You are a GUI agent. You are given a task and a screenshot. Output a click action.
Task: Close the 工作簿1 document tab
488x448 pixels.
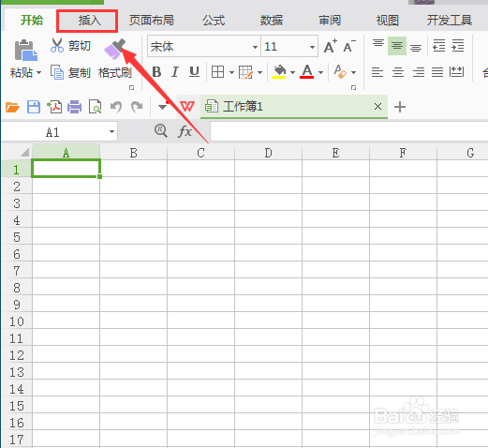(377, 107)
